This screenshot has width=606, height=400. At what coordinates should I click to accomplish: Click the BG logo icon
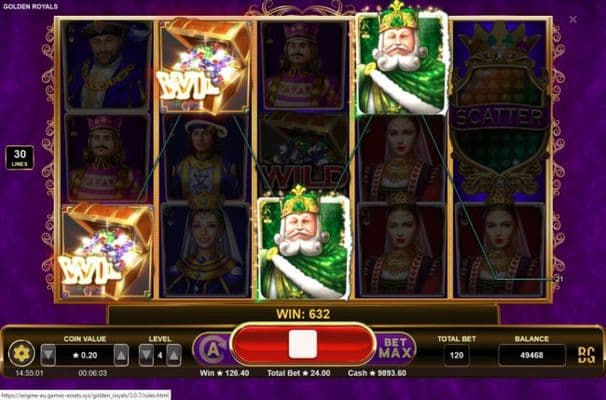[x=586, y=355]
